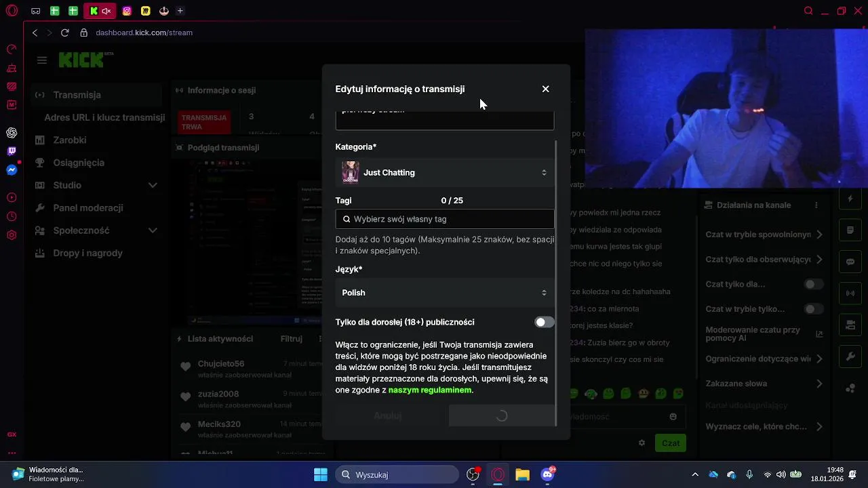This screenshot has height=488, width=868.
Task: Open the Windows Start menu
Action: [x=321, y=474]
